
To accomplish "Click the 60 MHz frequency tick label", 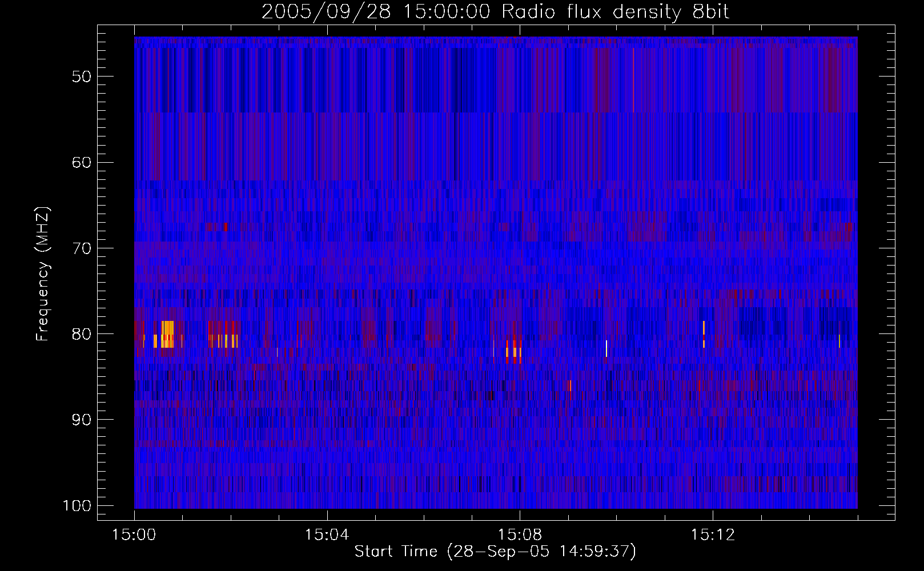I will (82, 162).
